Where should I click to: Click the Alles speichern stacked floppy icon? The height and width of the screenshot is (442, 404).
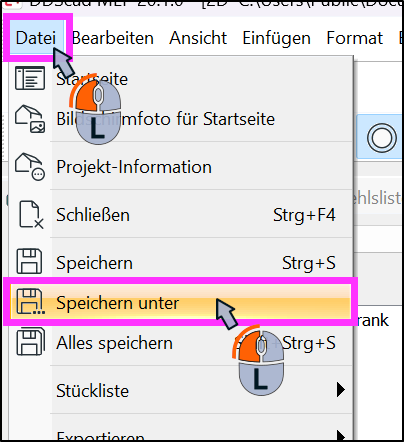point(30,342)
